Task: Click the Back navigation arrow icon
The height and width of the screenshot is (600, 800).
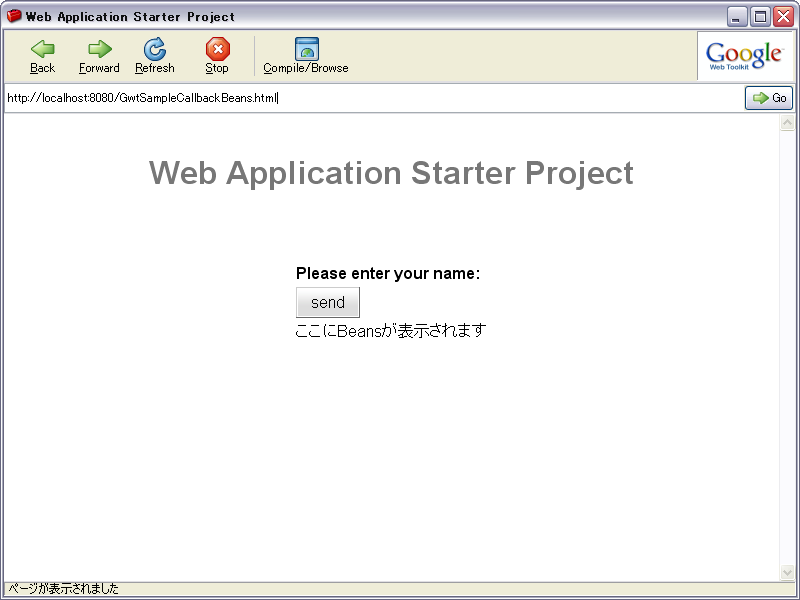Action: [x=41, y=48]
